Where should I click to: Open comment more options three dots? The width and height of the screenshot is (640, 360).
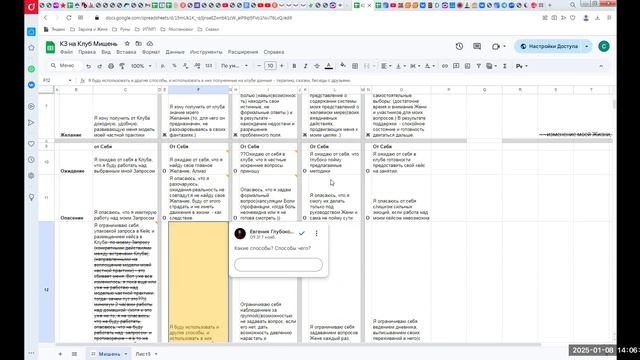pos(316,233)
